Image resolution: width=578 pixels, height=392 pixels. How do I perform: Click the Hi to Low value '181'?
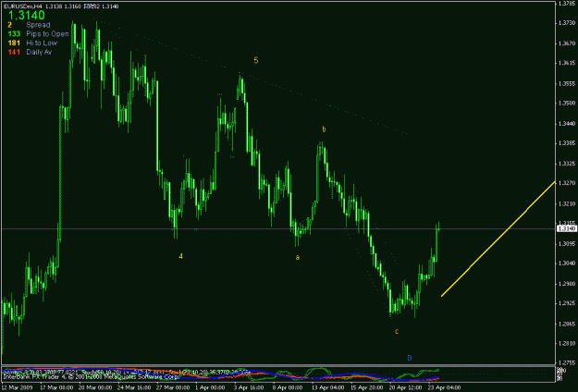(14, 43)
